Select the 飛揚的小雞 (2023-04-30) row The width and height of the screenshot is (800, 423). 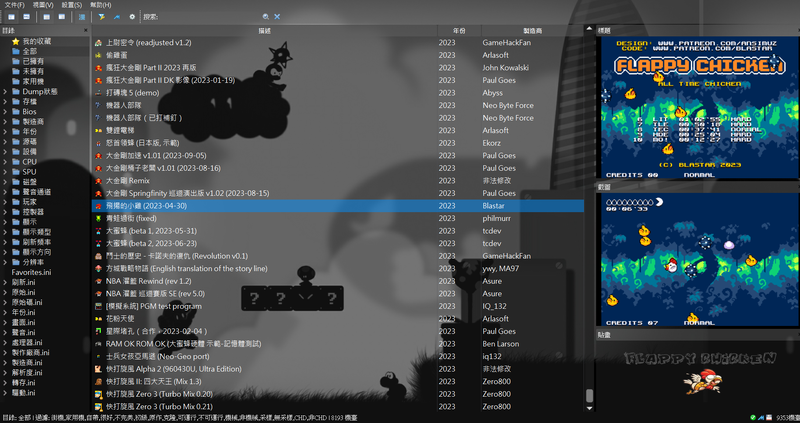point(338,206)
